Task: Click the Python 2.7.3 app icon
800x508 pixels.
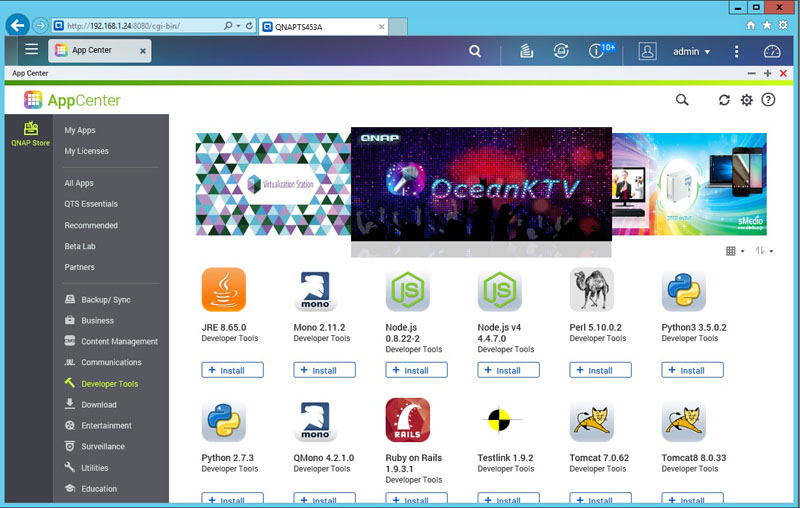Action: [223, 420]
